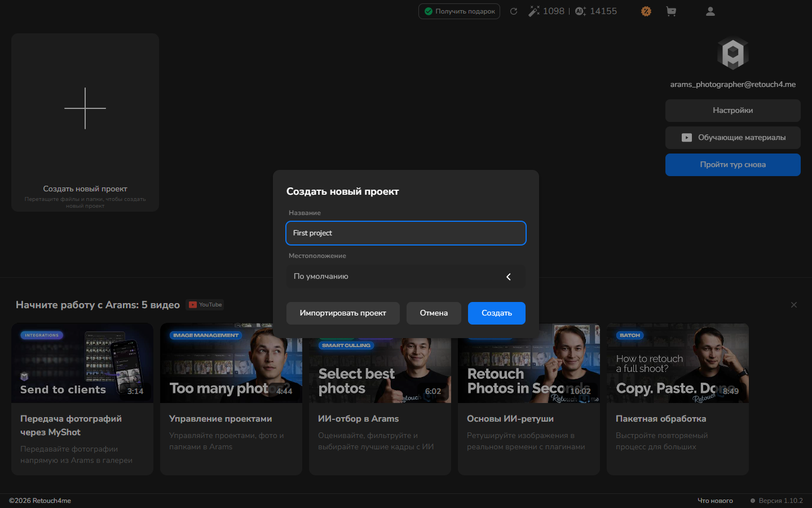This screenshot has height=508, width=812.
Task: Play the Select best photos video
Action: click(x=380, y=370)
